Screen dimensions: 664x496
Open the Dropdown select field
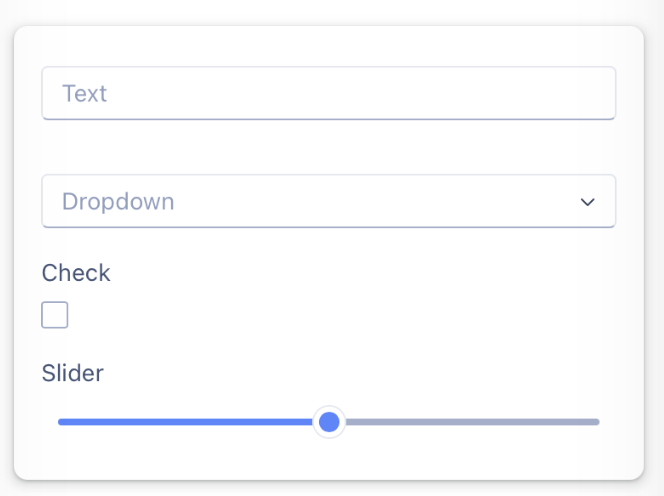329,201
